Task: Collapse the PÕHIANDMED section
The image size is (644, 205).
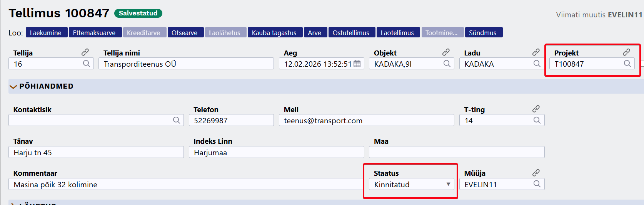Action: coord(13,86)
